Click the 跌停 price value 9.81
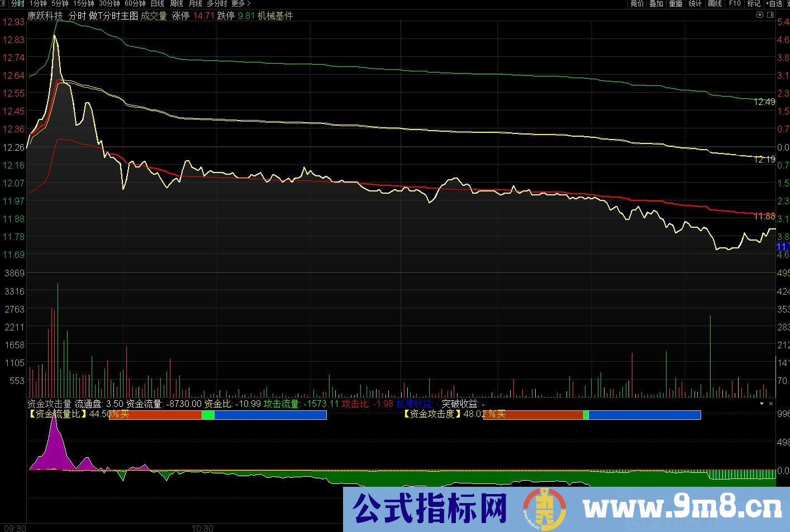790x532 pixels. [246, 16]
